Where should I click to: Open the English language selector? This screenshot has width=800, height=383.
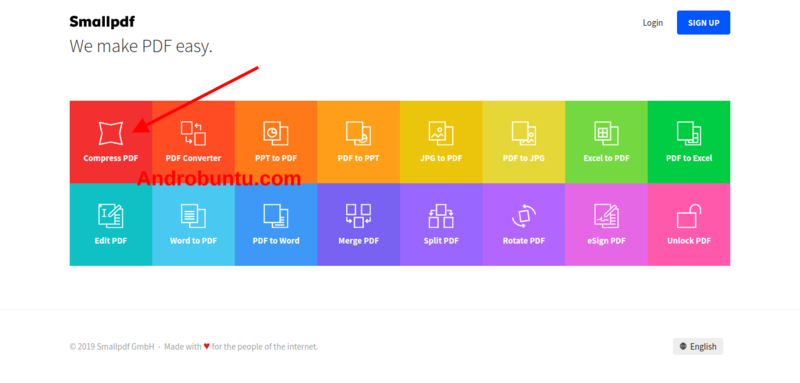[698, 346]
